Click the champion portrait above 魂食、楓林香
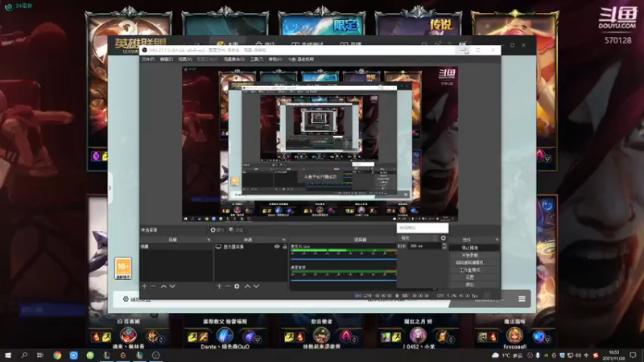Screen dimensions: 644x362 pos(128,335)
